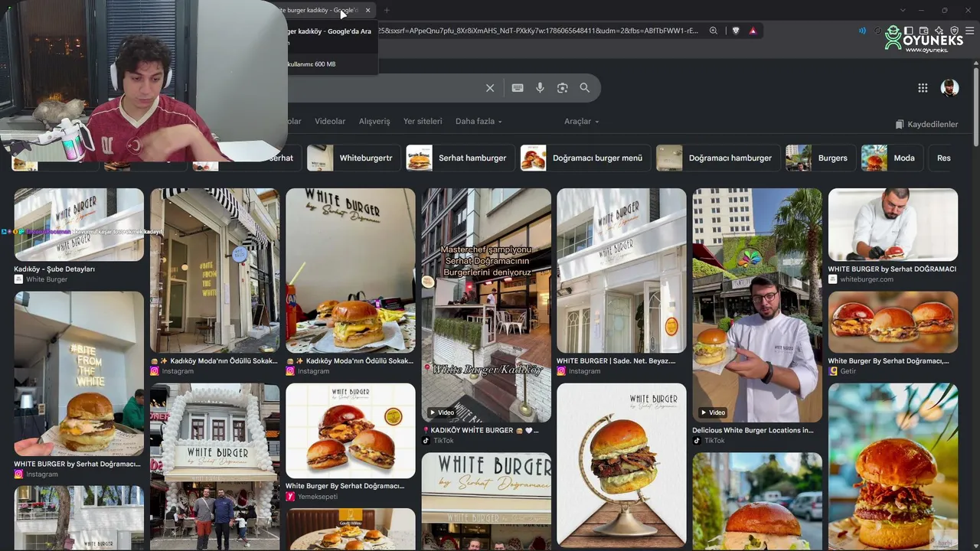Screen dimensions: 980x551
Task: Open Kaydedilenler saved items
Action: tap(926, 124)
